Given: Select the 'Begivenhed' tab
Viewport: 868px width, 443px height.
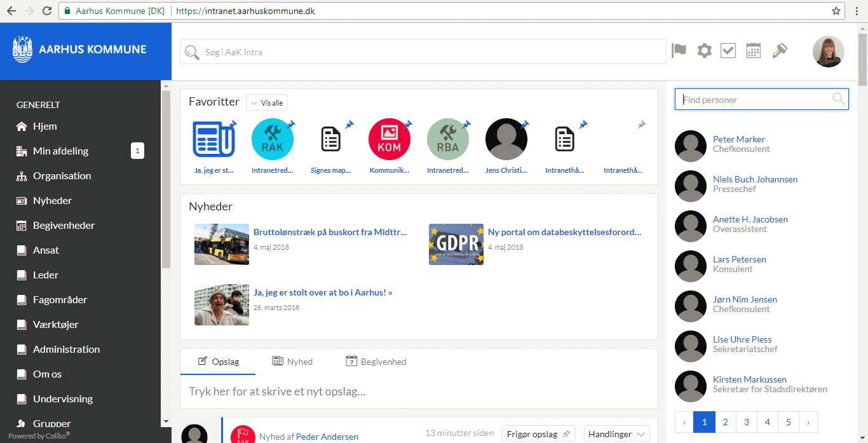Looking at the screenshot, I should pos(376,362).
